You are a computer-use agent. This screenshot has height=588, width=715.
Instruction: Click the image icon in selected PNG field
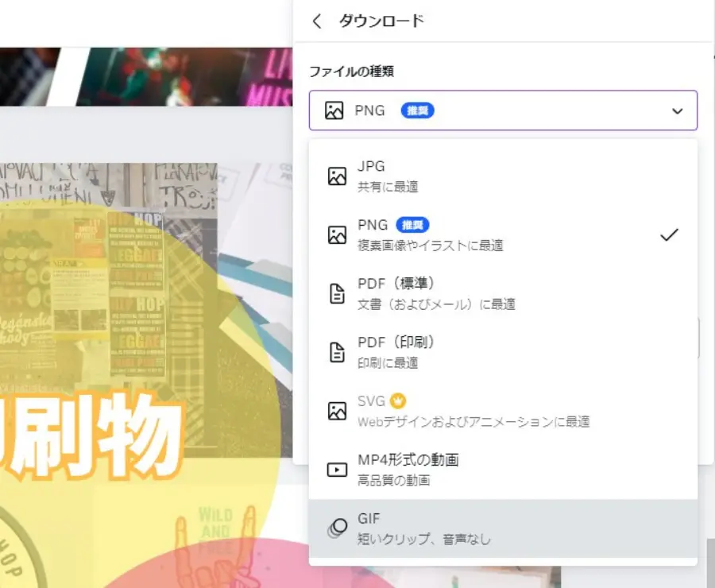tap(334, 110)
